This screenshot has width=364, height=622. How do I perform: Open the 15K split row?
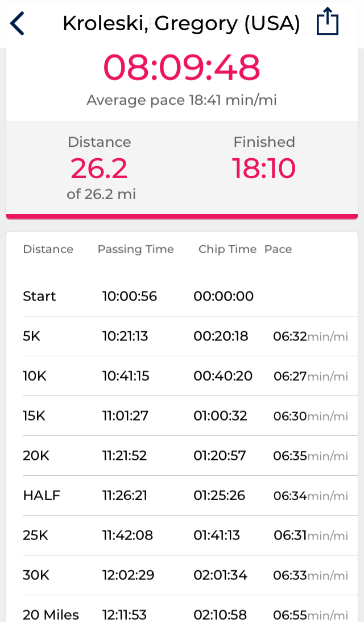point(182,416)
